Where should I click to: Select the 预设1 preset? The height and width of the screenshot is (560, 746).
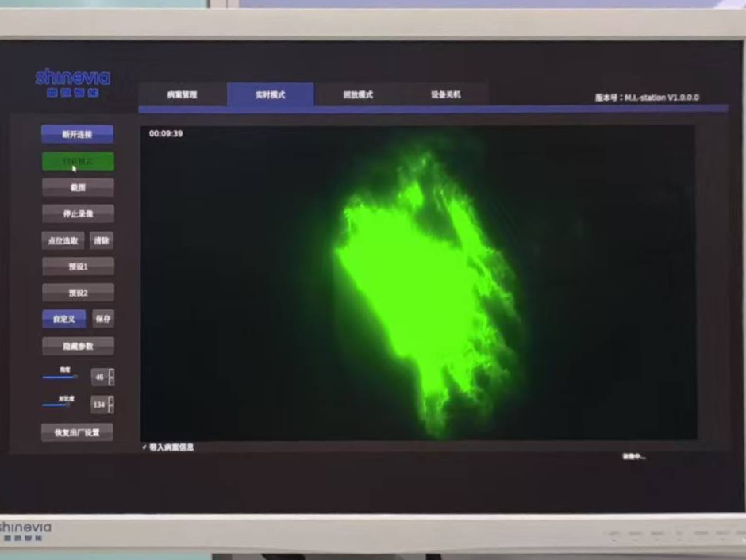[77, 267]
